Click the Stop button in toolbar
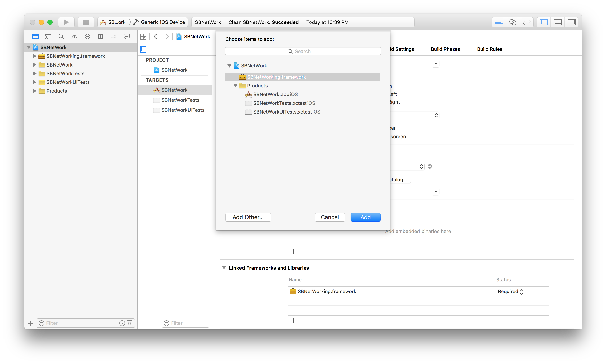The image size is (606, 364). pyautogui.click(x=86, y=22)
